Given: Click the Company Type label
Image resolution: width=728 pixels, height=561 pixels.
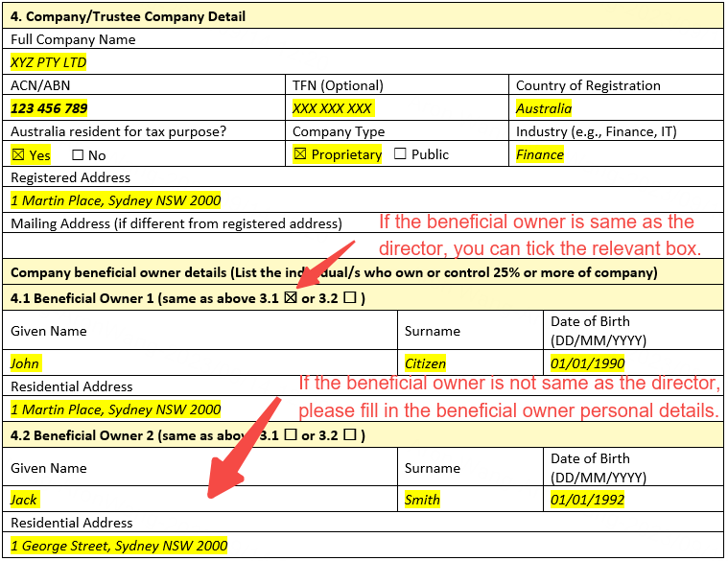Looking at the screenshot, I should [x=339, y=131].
